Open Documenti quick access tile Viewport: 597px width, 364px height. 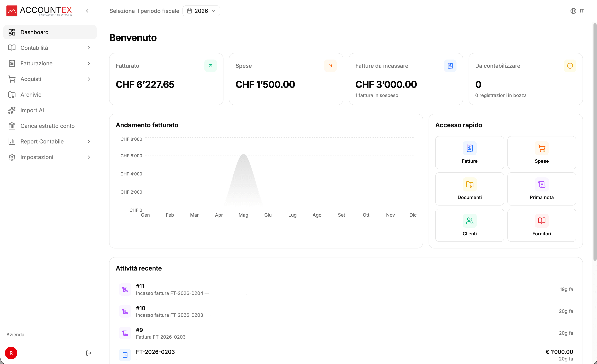pyautogui.click(x=470, y=189)
